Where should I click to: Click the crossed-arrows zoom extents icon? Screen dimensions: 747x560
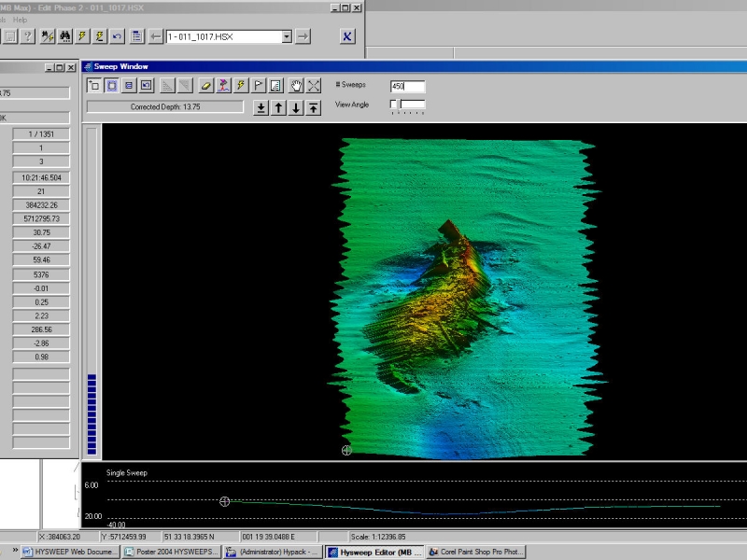[314, 85]
